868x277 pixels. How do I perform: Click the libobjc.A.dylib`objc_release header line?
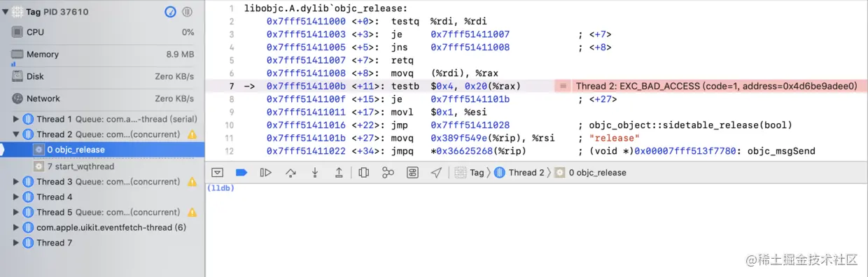pyautogui.click(x=326, y=8)
